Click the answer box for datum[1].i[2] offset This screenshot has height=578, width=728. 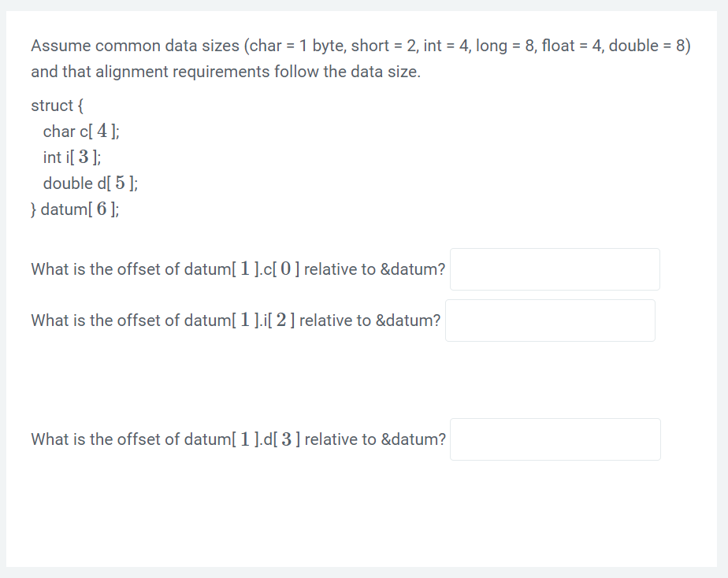click(x=549, y=320)
